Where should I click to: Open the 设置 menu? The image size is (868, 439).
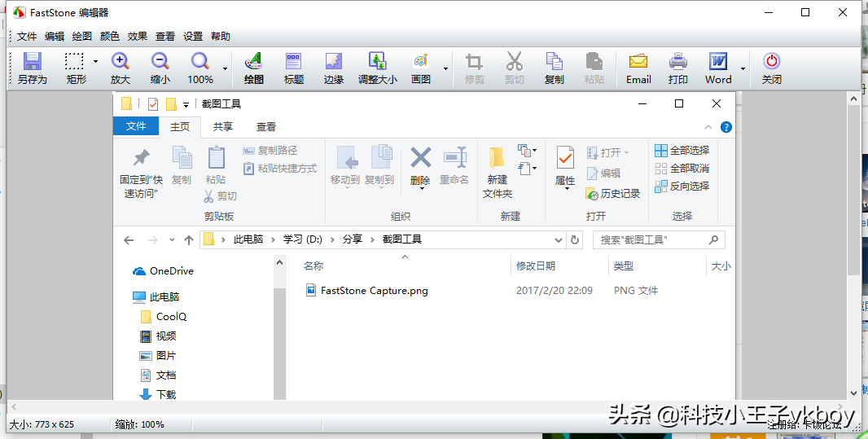tap(193, 37)
